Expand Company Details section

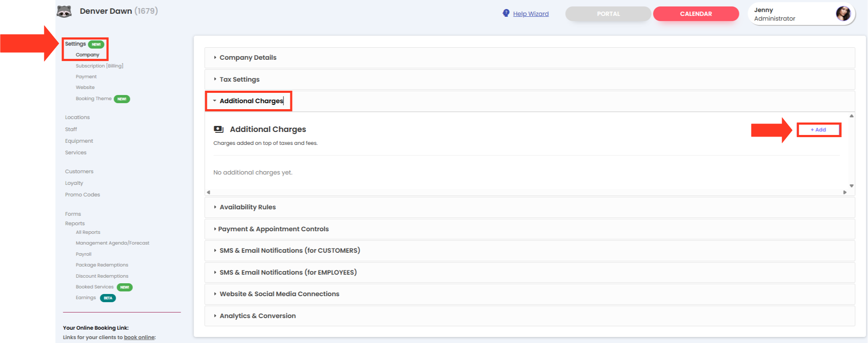[529, 58]
